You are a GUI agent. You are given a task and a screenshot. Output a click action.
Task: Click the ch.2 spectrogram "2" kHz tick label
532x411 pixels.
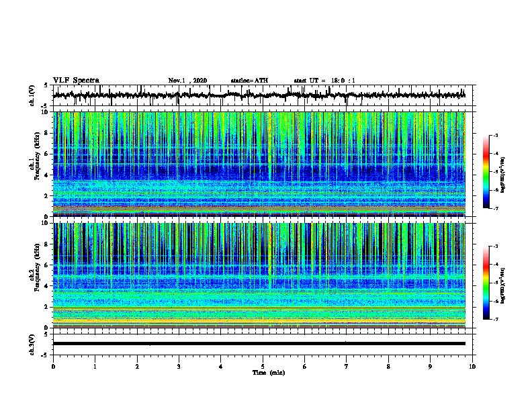[46, 307]
